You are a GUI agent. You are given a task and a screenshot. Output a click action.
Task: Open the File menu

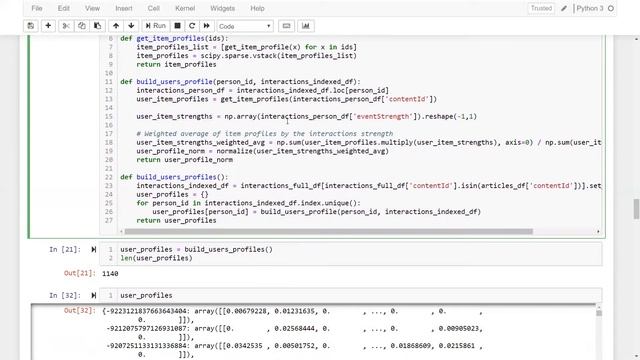(x=37, y=8)
